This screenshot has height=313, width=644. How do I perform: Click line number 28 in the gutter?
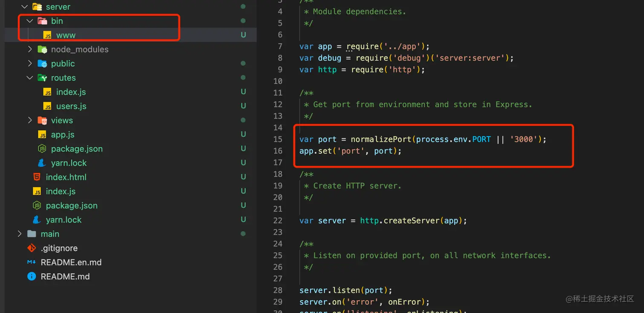point(278,290)
